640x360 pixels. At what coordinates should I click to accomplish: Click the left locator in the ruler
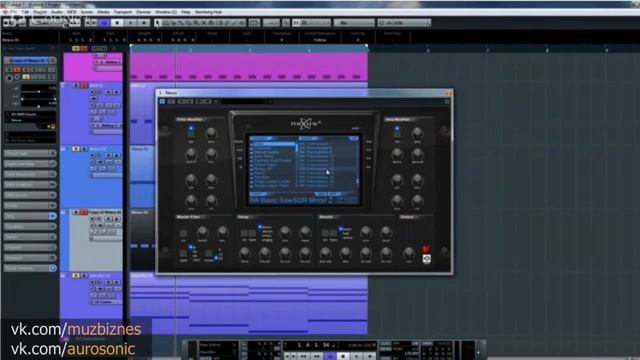[x=131, y=46]
